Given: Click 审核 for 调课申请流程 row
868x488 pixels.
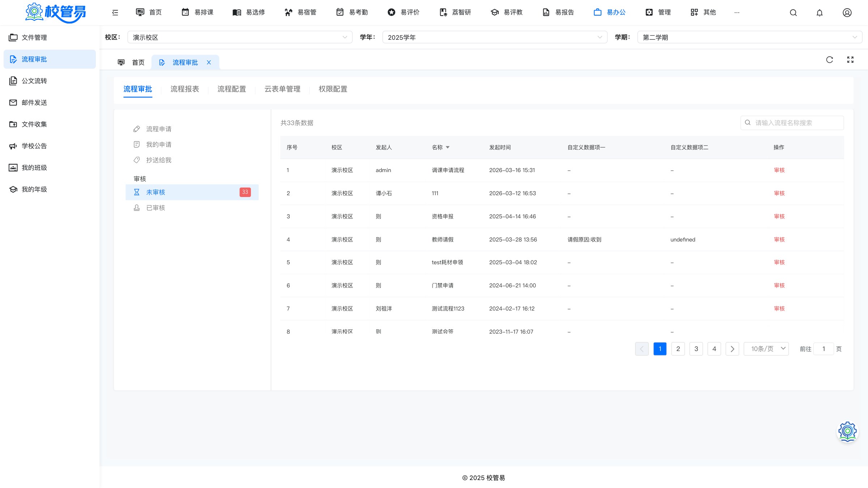Looking at the screenshot, I should (x=779, y=170).
